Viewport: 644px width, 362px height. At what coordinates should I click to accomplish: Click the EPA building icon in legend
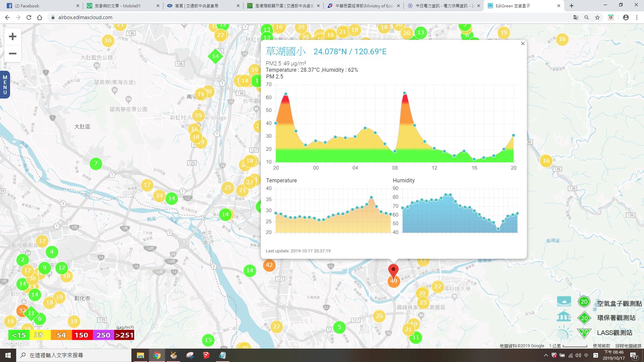[x=563, y=316]
